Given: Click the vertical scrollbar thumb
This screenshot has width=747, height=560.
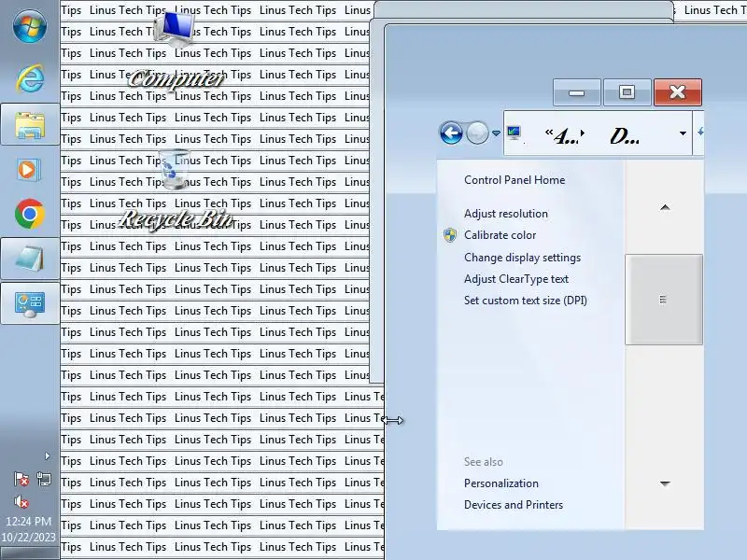Looking at the screenshot, I should (x=664, y=299).
